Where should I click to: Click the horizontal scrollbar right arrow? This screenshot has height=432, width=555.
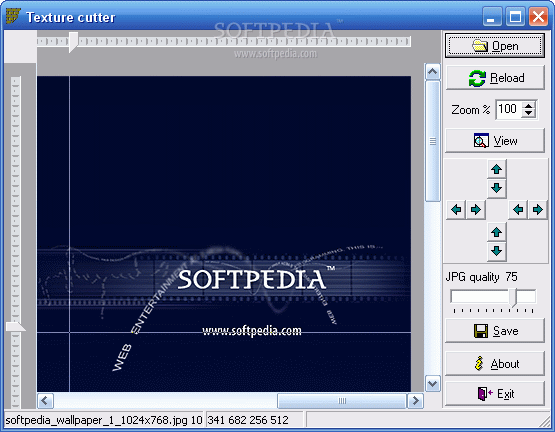click(x=416, y=401)
